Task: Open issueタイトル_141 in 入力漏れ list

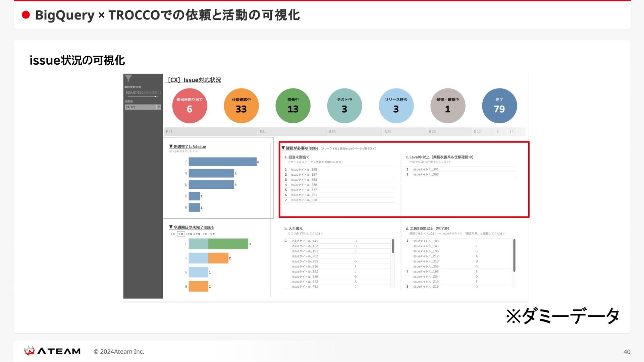Action: coord(305,241)
